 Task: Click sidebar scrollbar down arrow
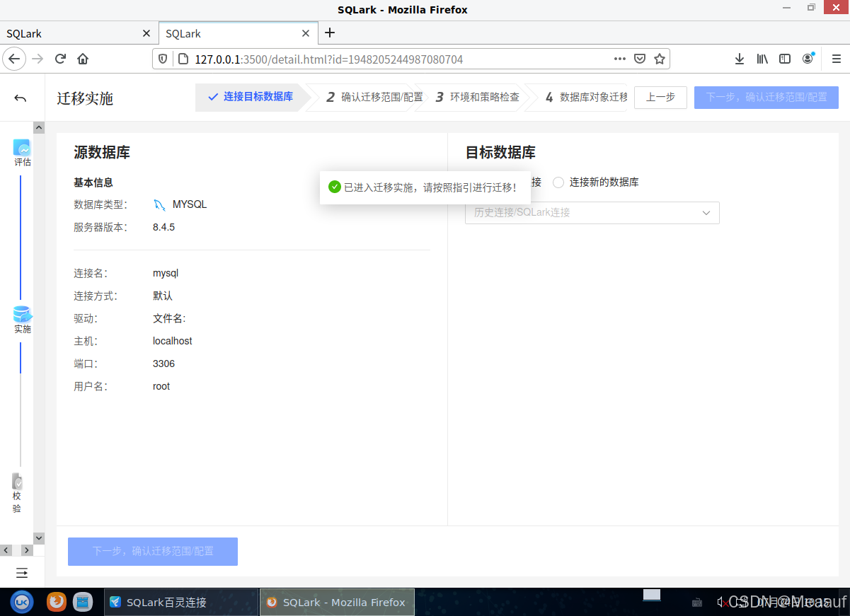(39, 538)
